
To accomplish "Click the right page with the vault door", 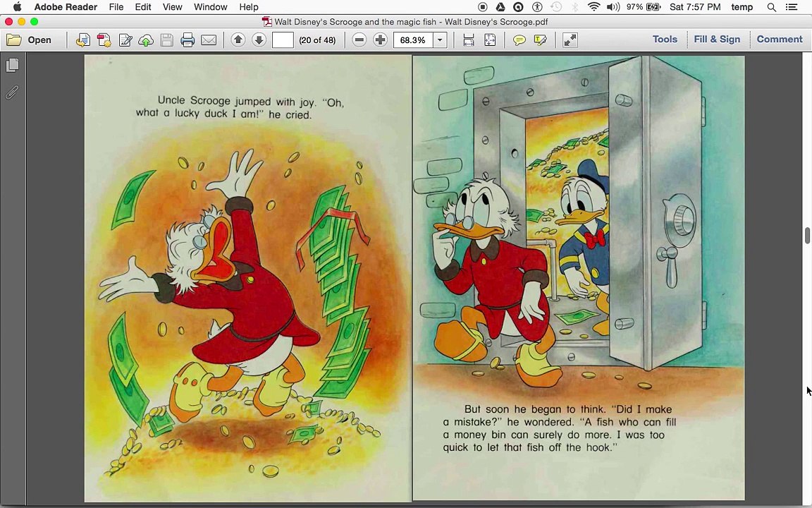I will pos(579,279).
